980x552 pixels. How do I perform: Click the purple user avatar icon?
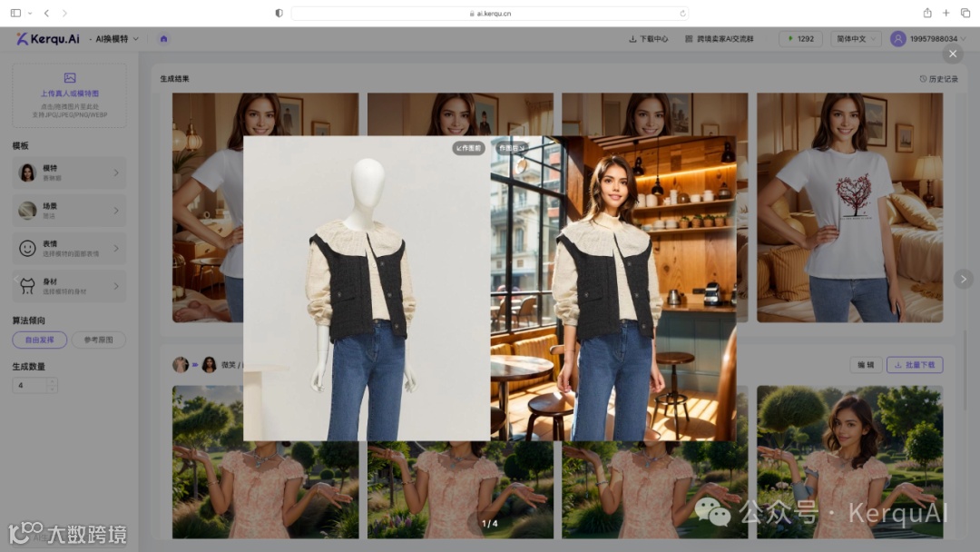pos(898,39)
